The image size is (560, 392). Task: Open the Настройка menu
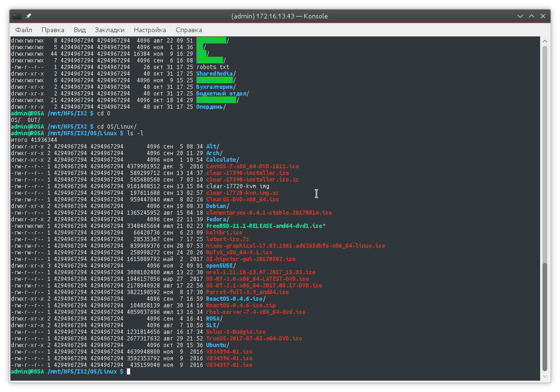click(150, 30)
